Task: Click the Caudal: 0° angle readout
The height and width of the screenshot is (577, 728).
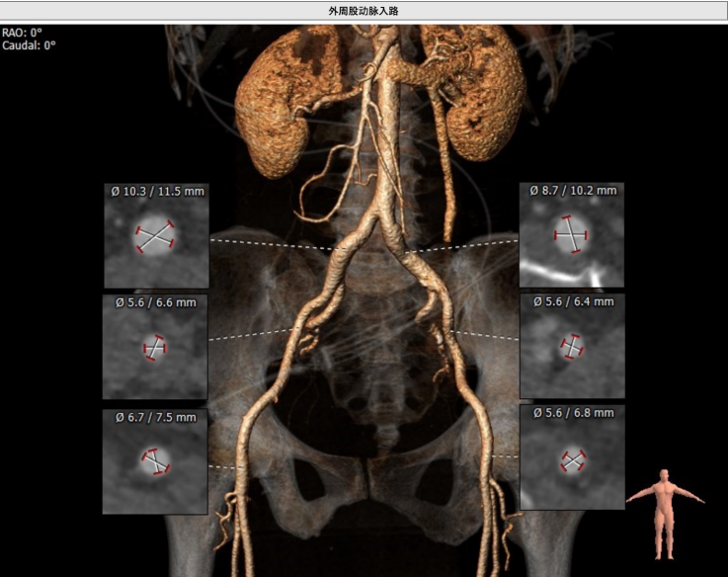Action: [x=30, y=45]
